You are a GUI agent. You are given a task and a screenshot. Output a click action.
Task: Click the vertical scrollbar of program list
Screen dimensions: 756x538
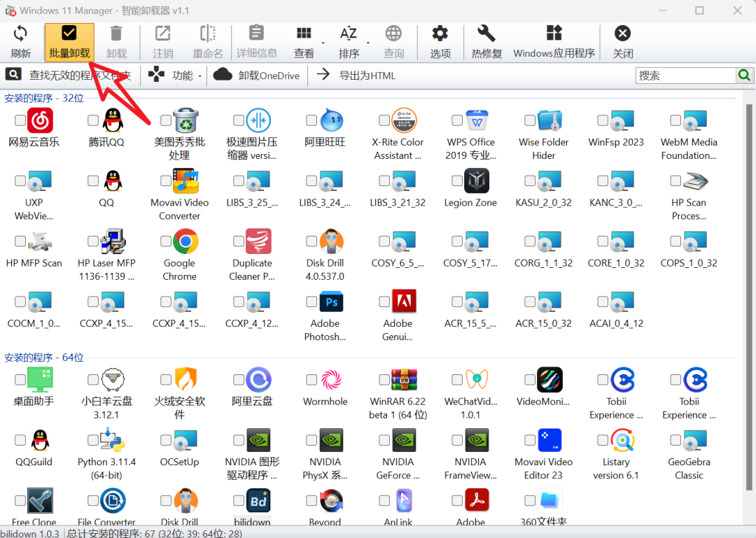pos(749,297)
